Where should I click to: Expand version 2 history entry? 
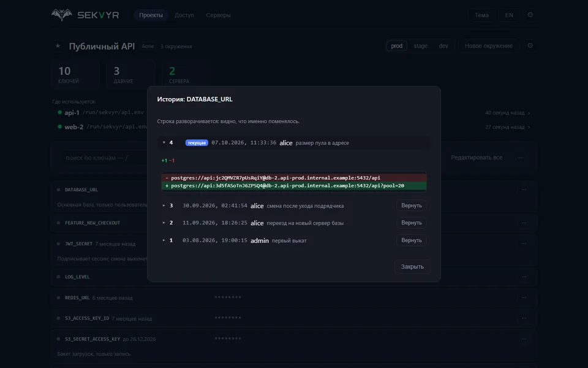[x=164, y=223]
